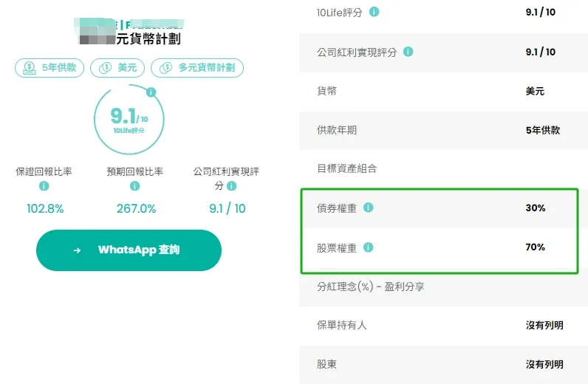588x390 pixels.
Task: Select the 美元 currency tag
Action: pyautogui.click(x=117, y=68)
